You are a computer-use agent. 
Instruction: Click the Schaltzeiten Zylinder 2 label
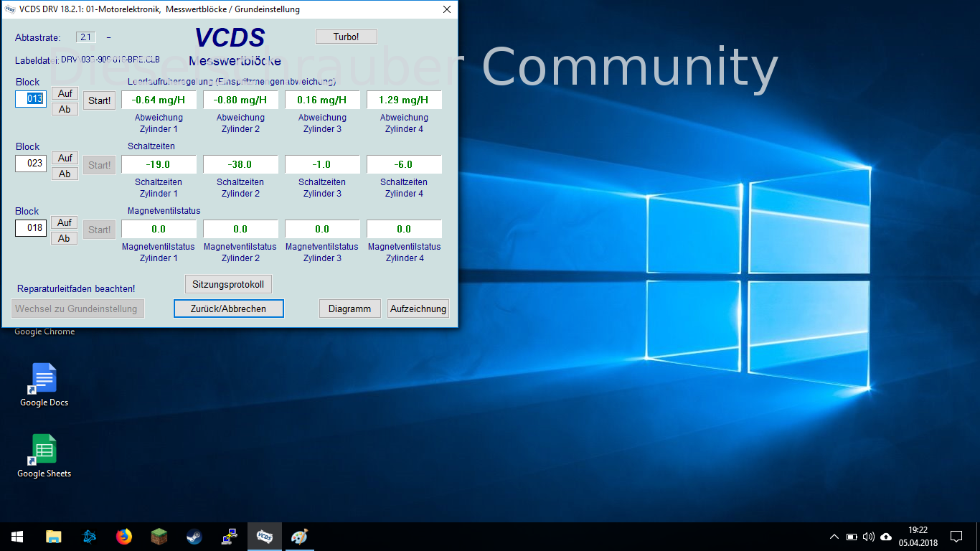point(240,188)
